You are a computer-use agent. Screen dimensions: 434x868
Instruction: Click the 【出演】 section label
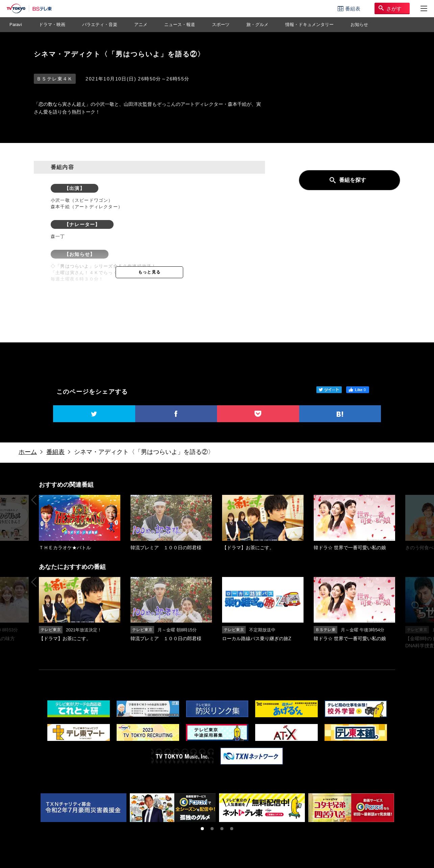pos(74,188)
